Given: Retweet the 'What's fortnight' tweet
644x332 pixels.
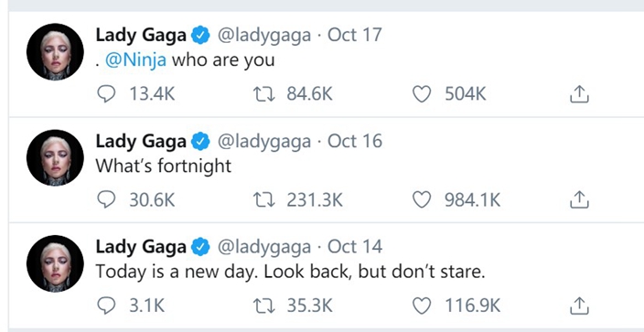Looking at the screenshot, I should [x=263, y=200].
